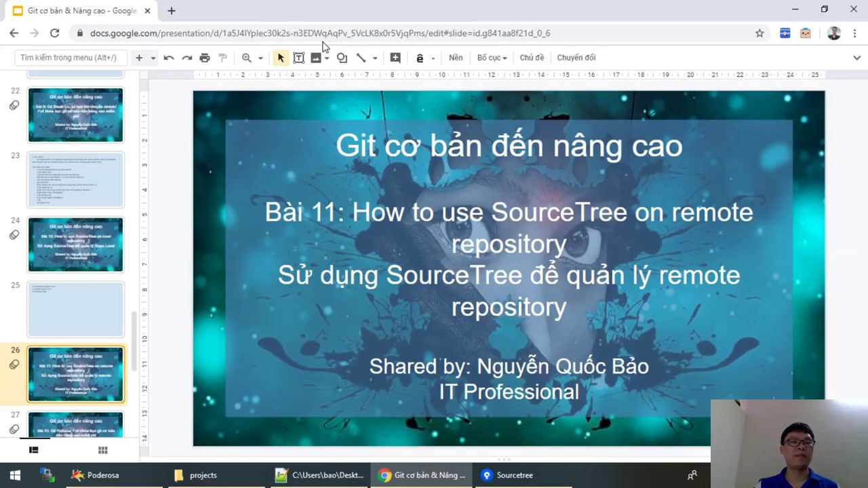
Task: Open the zoom level dropdown arrow
Action: [260, 58]
